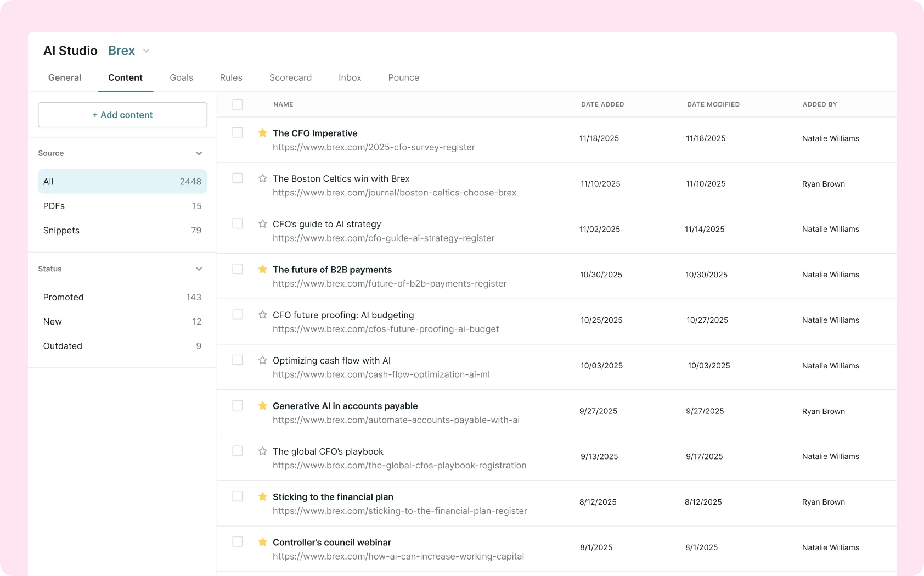Screen dimensions: 924x576
Task: Sort by Date Added column header
Action: click(602, 104)
